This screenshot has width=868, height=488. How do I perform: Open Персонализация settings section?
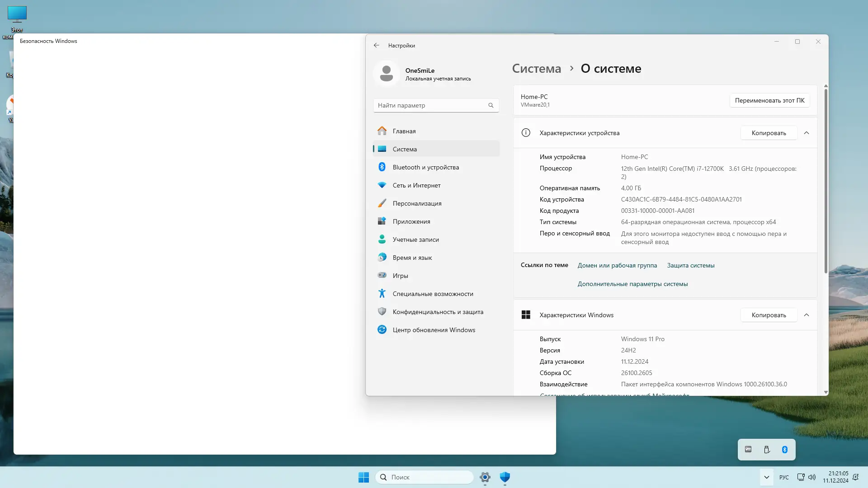pyautogui.click(x=417, y=203)
